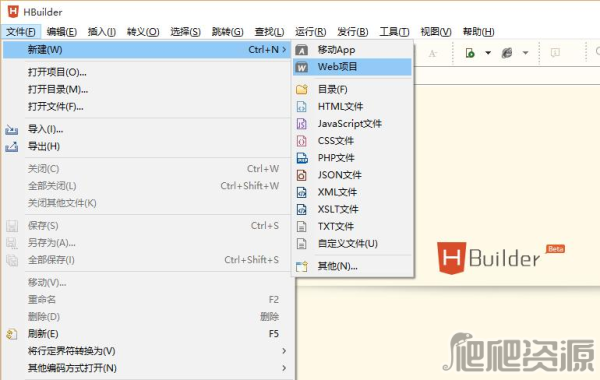Screen dimensions: 600x380
Task: Click the 目录(F) folder icon
Action: [302, 90]
